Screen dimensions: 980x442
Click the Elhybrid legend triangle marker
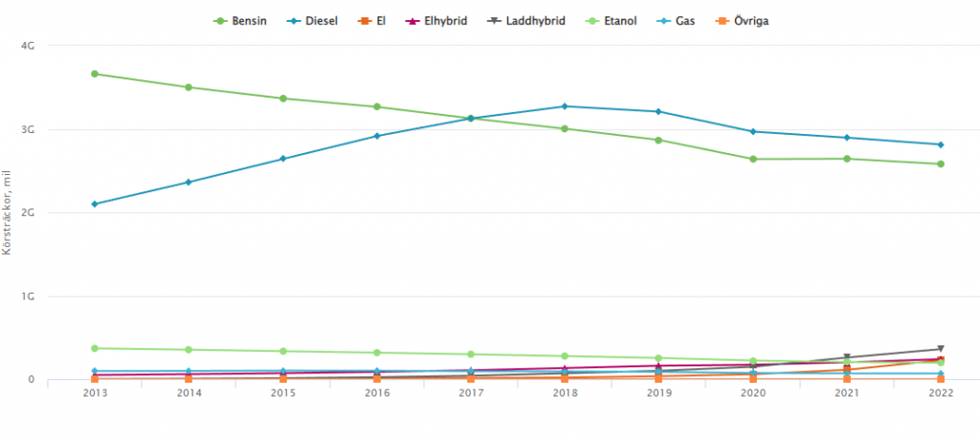click(x=413, y=20)
